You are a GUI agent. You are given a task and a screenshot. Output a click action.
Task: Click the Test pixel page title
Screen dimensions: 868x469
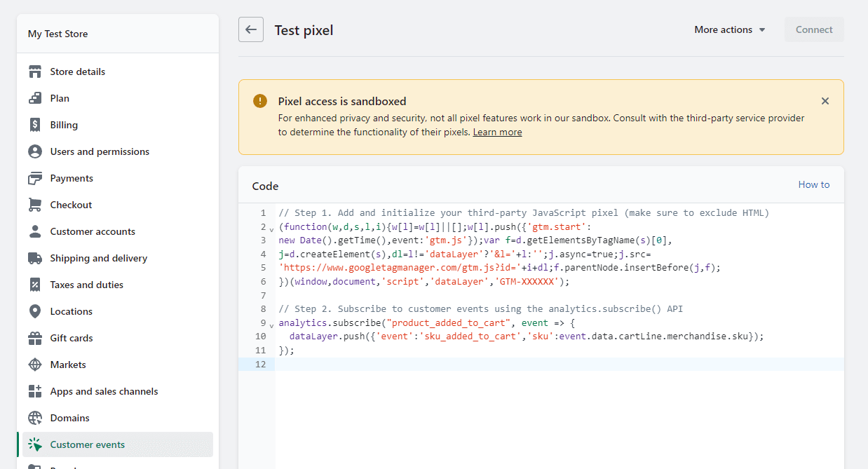pos(304,30)
